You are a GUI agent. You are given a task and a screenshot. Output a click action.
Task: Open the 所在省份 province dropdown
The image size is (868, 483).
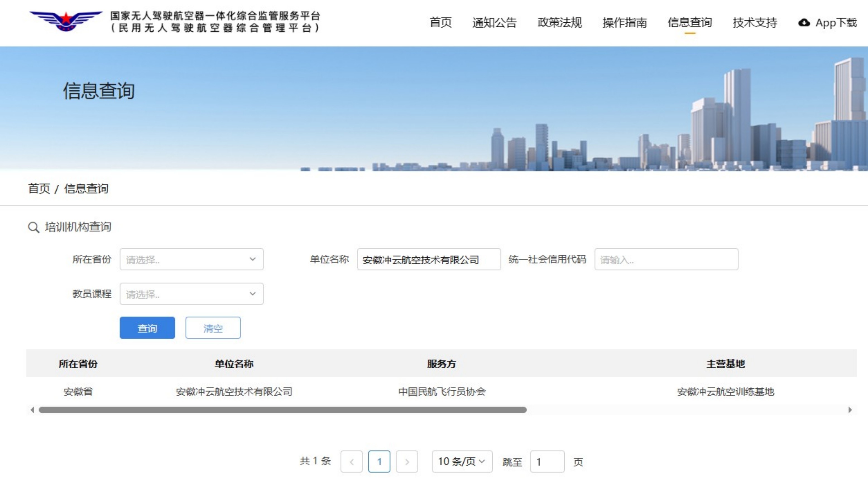coord(191,259)
